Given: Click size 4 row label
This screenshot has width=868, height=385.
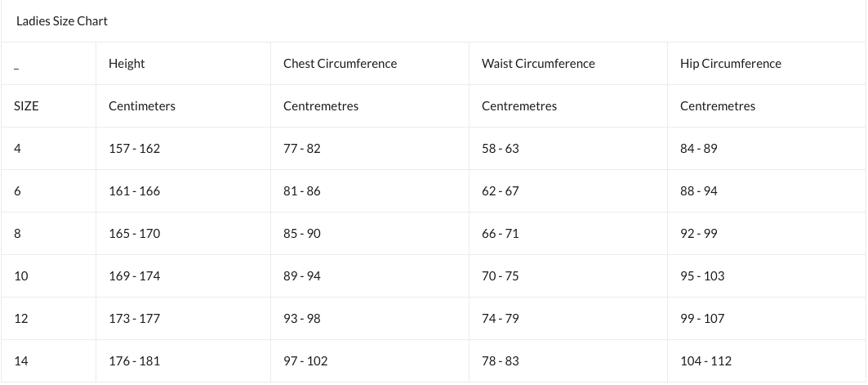Looking at the screenshot, I should [x=18, y=149].
